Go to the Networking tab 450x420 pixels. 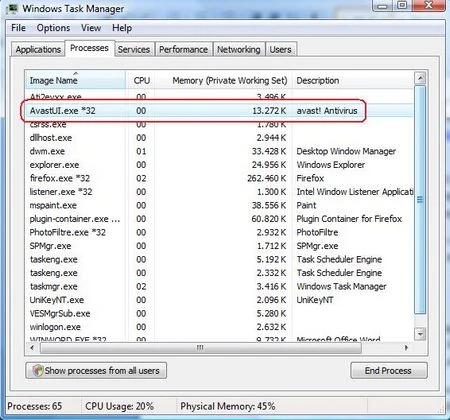tap(239, 50)
